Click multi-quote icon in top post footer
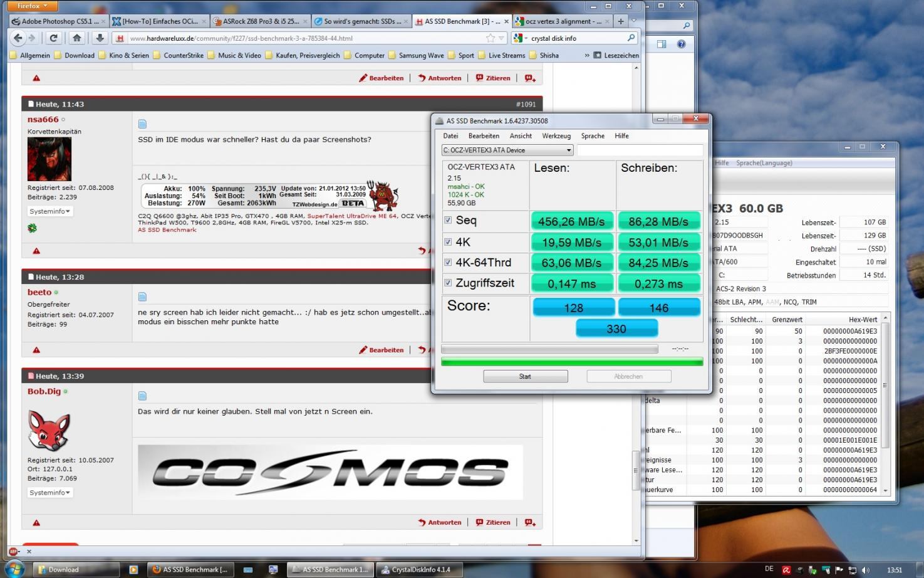The image size is (924, 578). tap(530, 78)
